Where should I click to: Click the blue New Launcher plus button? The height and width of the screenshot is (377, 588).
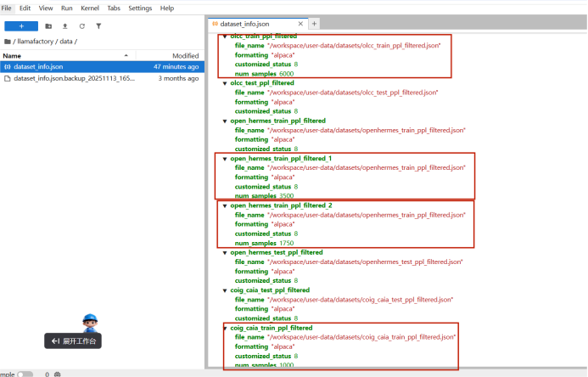[20, 26]
